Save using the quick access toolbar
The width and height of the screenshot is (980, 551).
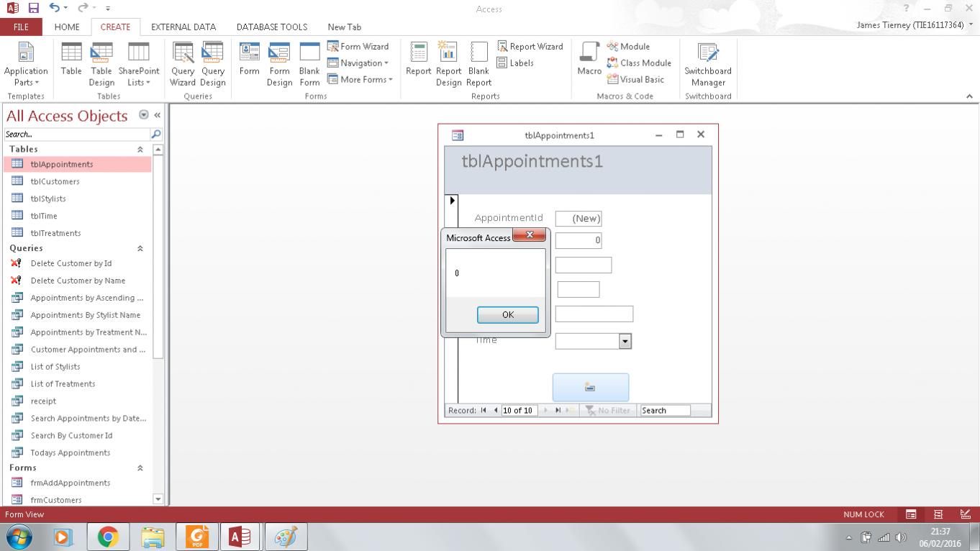coord(33,8)
